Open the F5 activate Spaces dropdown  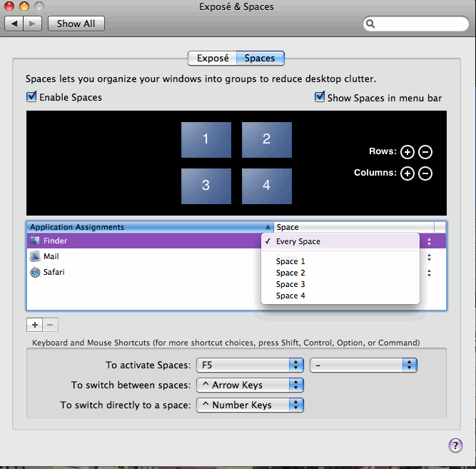point(250,365)
